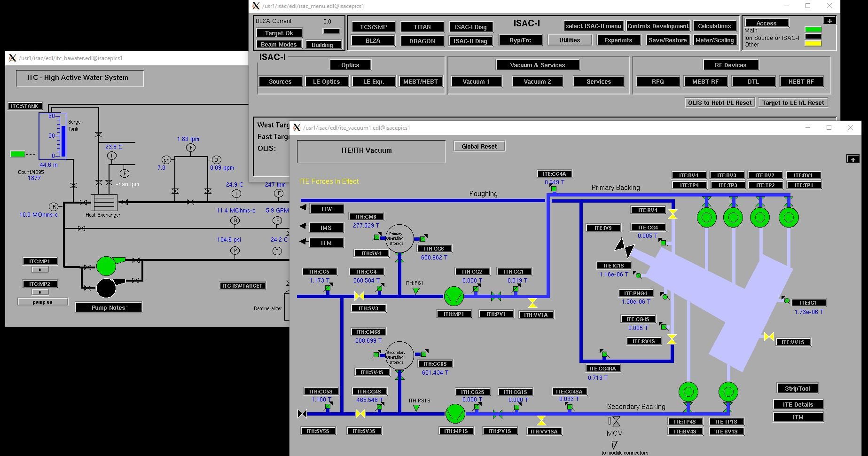The width and height of the screenshot is (868, 456).
Task: Expand the plus button in ISAC menu window
Action: coord(829,20)
